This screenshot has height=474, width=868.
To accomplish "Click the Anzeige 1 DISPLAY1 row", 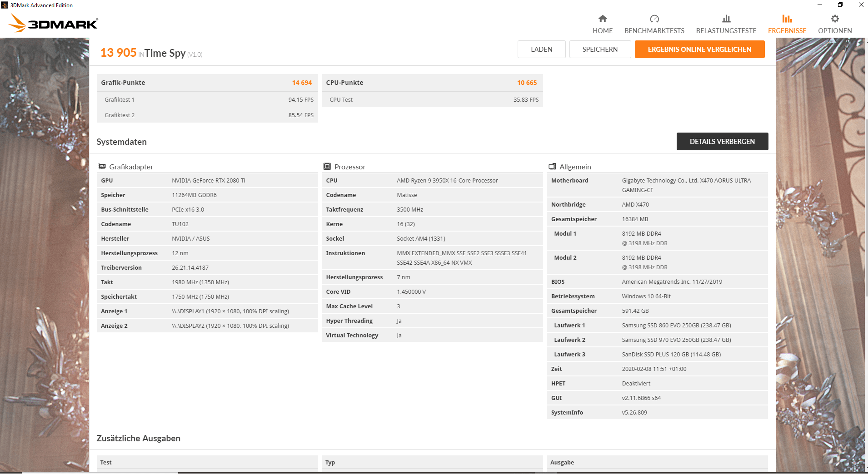I will click(207, 311).
